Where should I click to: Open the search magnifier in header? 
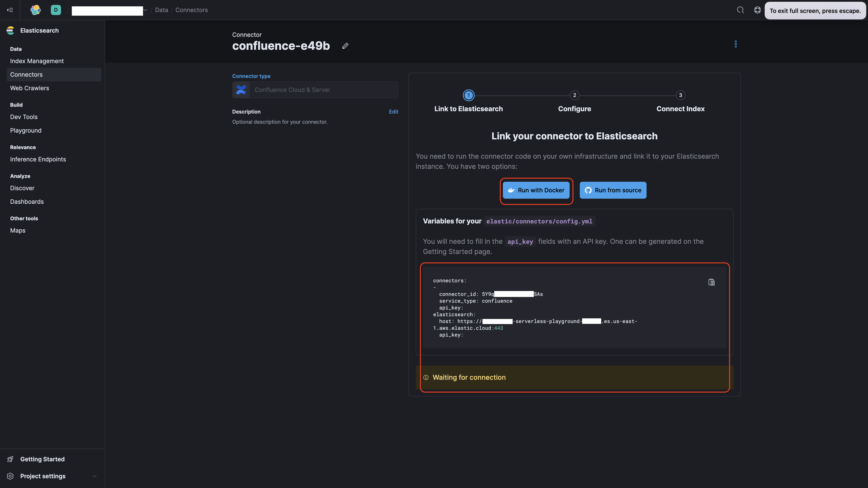tap(740, 10)
